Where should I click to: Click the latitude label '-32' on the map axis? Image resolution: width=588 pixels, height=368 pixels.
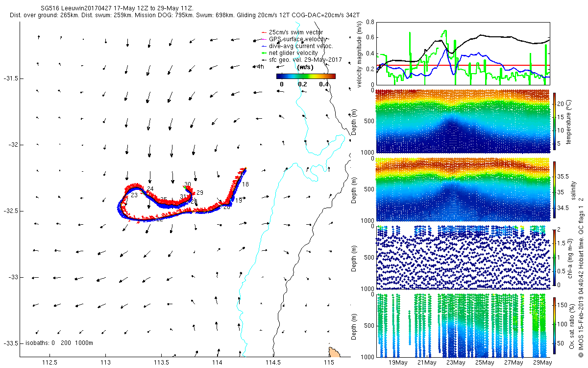tap(13, 145)
